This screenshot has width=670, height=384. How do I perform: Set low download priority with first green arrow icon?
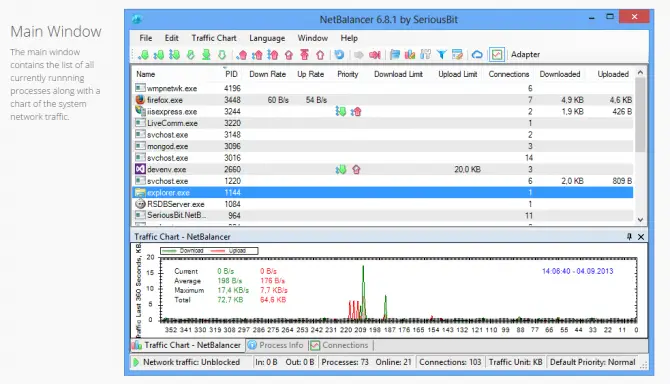pyautogui.click(x=143, y=55)
